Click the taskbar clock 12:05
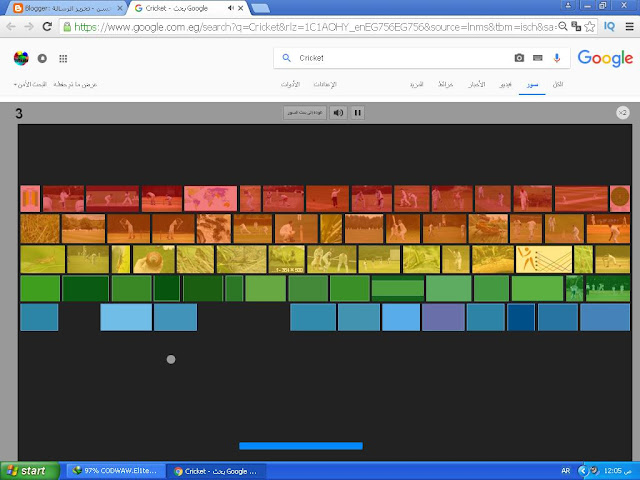The width and height of the screenshot is (640, 480). coord(618,471)
